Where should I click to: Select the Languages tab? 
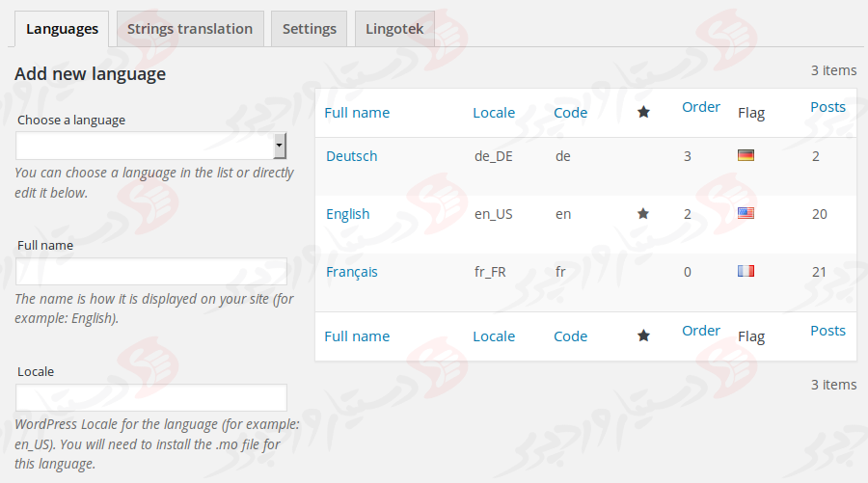[62, 29]
